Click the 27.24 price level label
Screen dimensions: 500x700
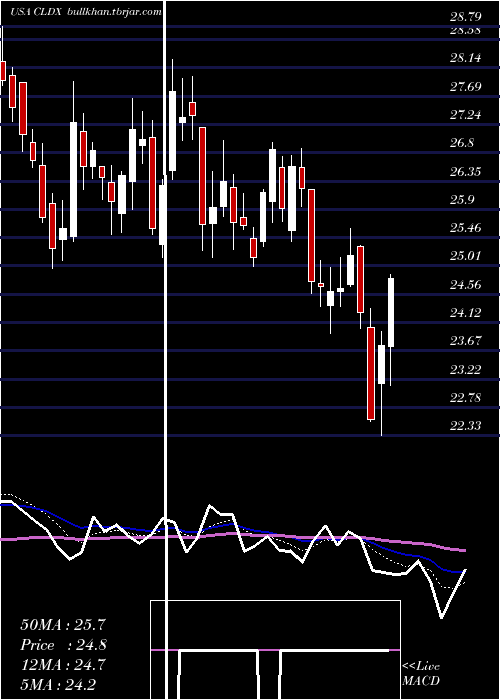tap(466, 115)
